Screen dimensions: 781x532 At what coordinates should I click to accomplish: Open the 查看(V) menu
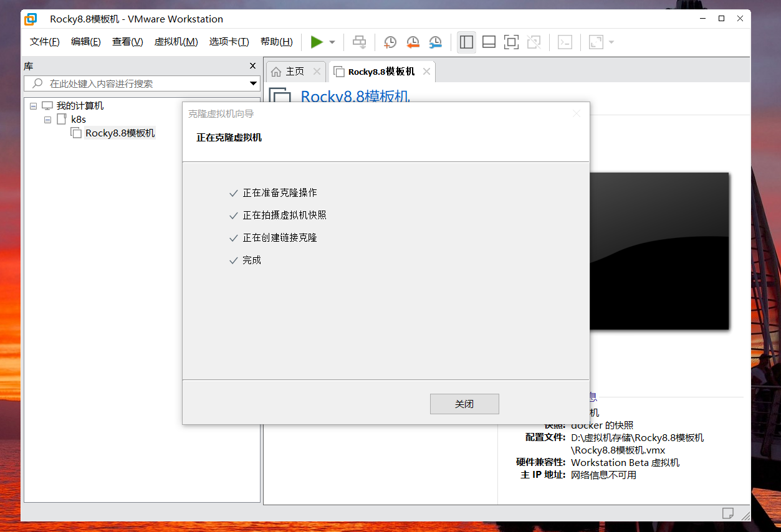tap(127, 42)
